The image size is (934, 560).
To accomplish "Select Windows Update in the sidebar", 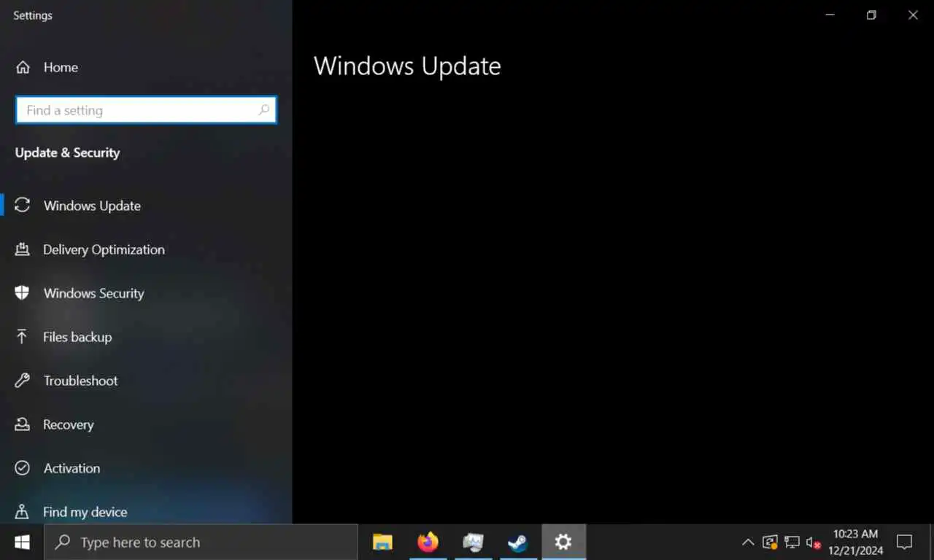I will coord(146,206).
